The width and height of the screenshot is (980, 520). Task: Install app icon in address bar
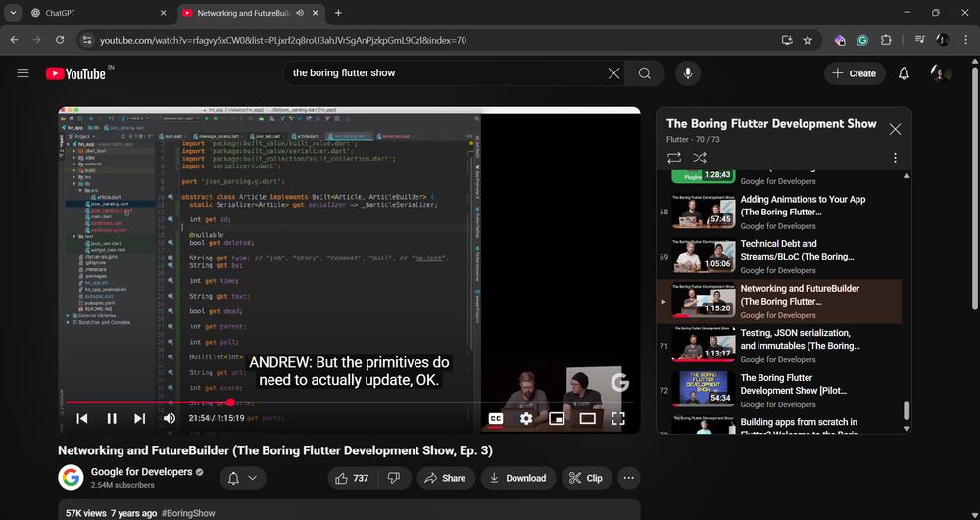click(787, 40)
